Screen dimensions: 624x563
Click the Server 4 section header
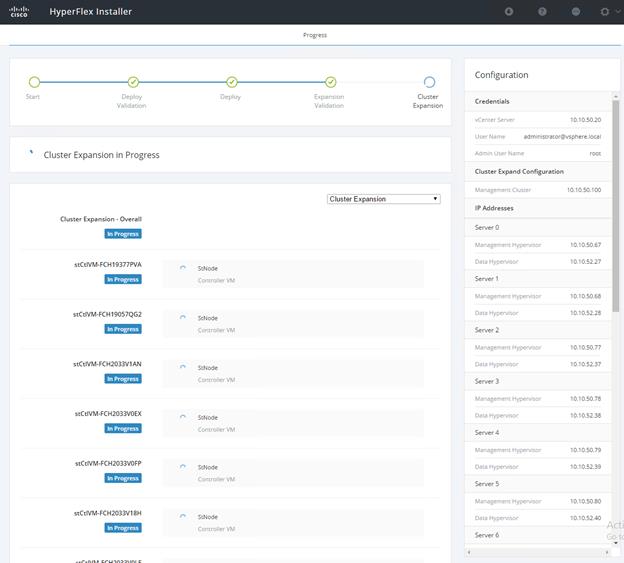538,433
